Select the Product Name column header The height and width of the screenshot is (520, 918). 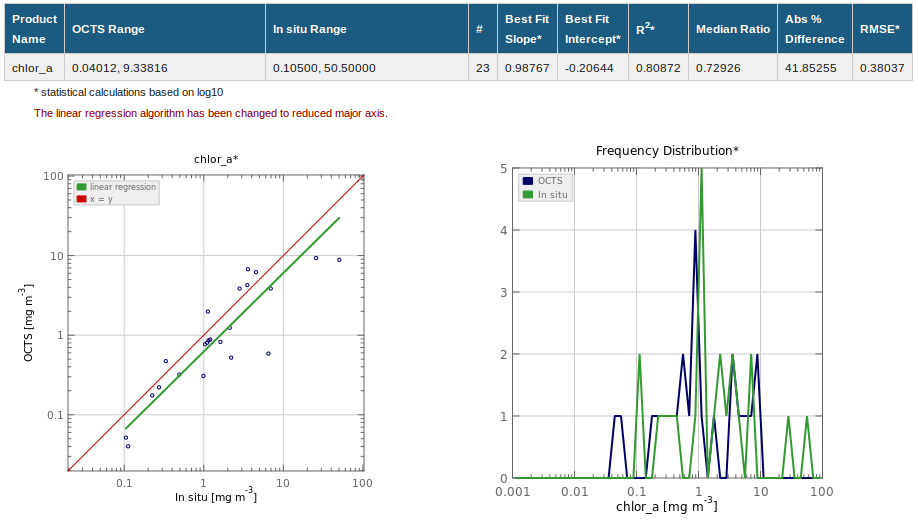tap(35, 29)
